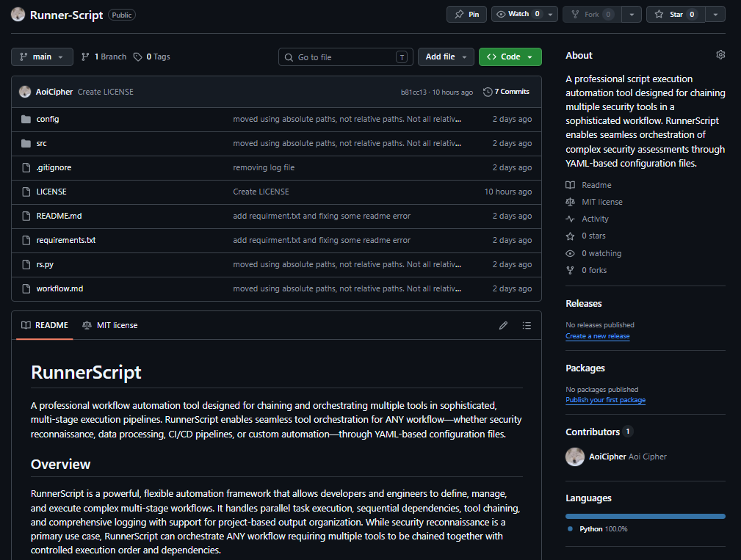Click the eye icon beside 0 watching
The image size is (741, 560).
571,253
